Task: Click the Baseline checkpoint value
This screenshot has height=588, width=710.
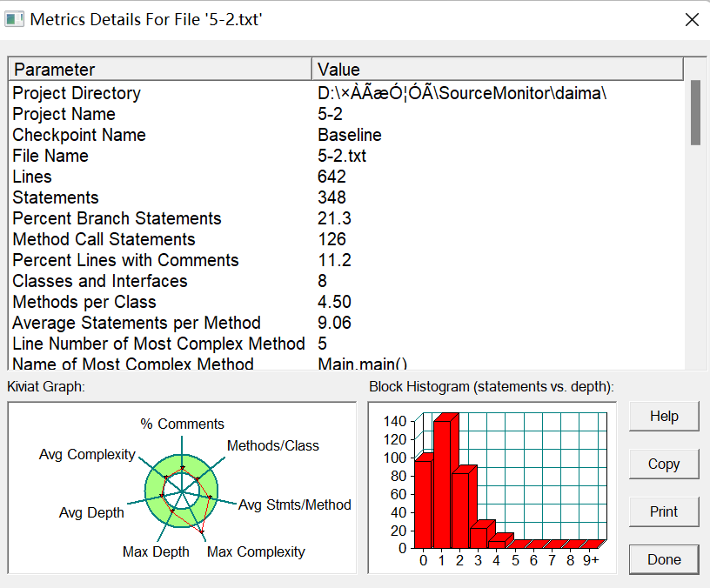Action: (x=350, y=135)
